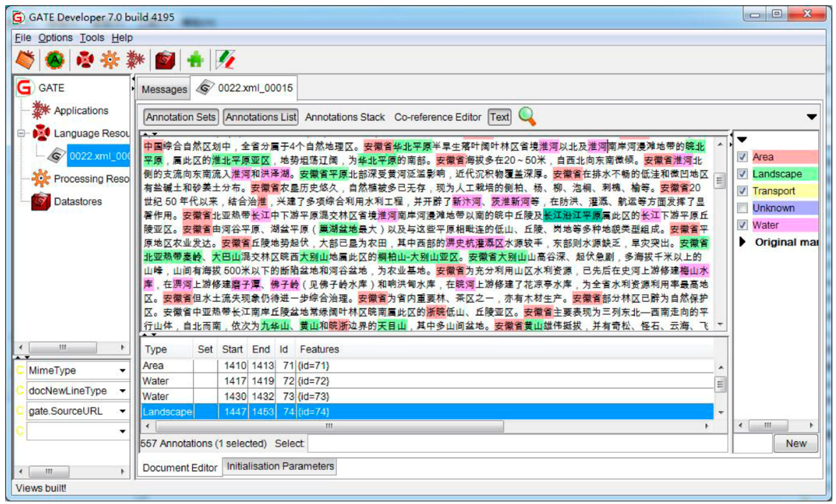Viewport: 836px width, 504px height.
Task: Toggle the Water annotation checkbox
Action: coord(742,225)
